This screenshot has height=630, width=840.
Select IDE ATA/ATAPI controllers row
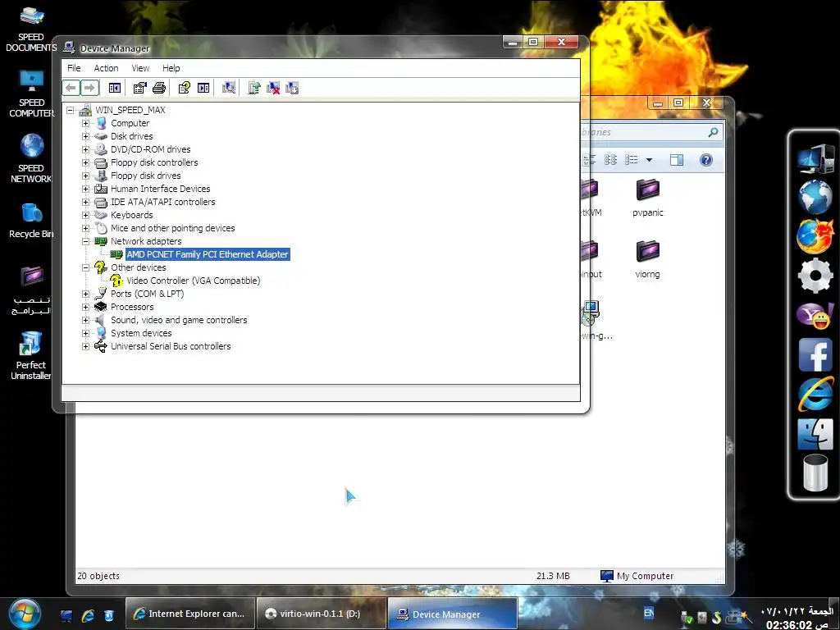pyautogui.click(x=163, y=202)
